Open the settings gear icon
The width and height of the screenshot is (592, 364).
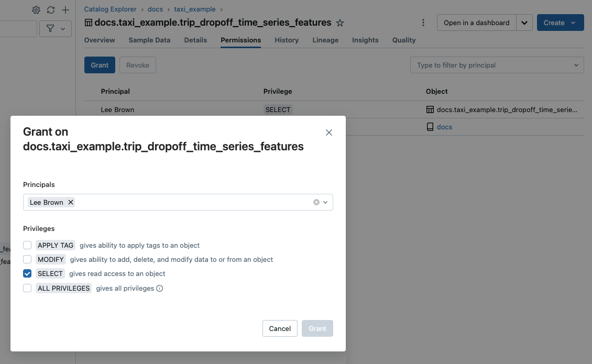click(36, 9)
